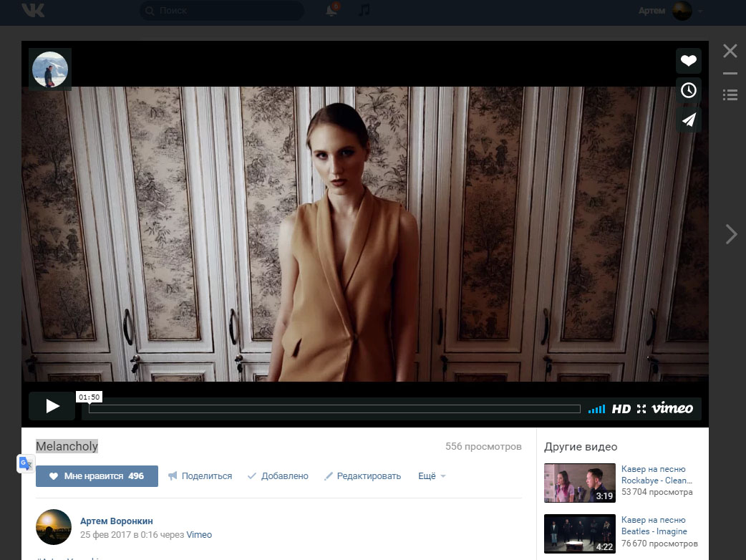Open the music note icon in header
Viewport: 746px width, 560px height.
pyautogui.click(x=364, y=10)
